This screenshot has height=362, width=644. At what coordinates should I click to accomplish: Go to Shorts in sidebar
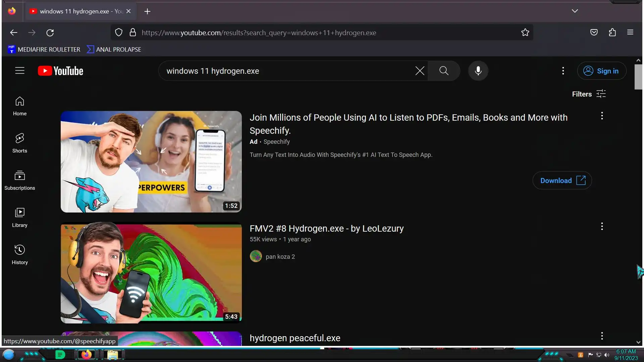(20, 143)
